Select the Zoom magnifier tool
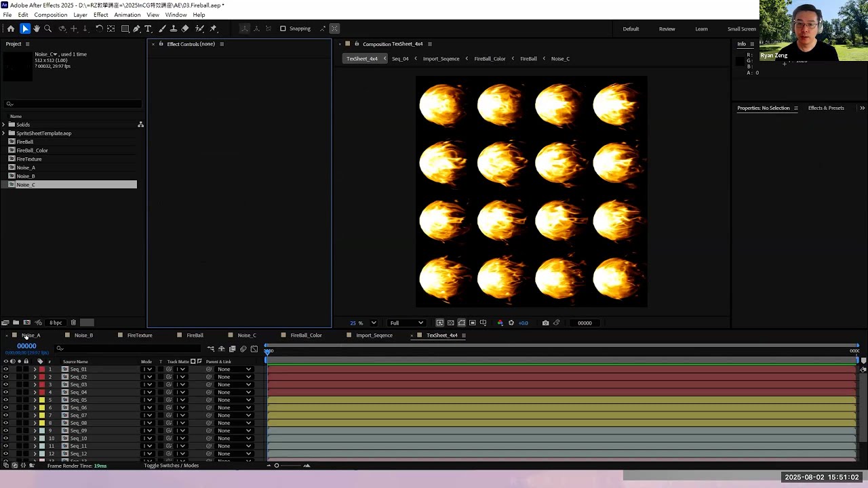868x488 pixels. click(47, 28)
